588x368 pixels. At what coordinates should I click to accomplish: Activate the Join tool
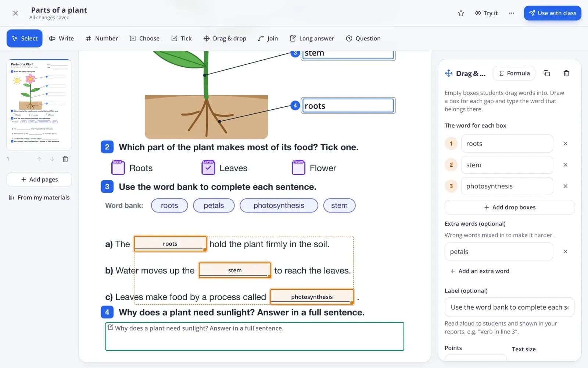coord(268,38)
